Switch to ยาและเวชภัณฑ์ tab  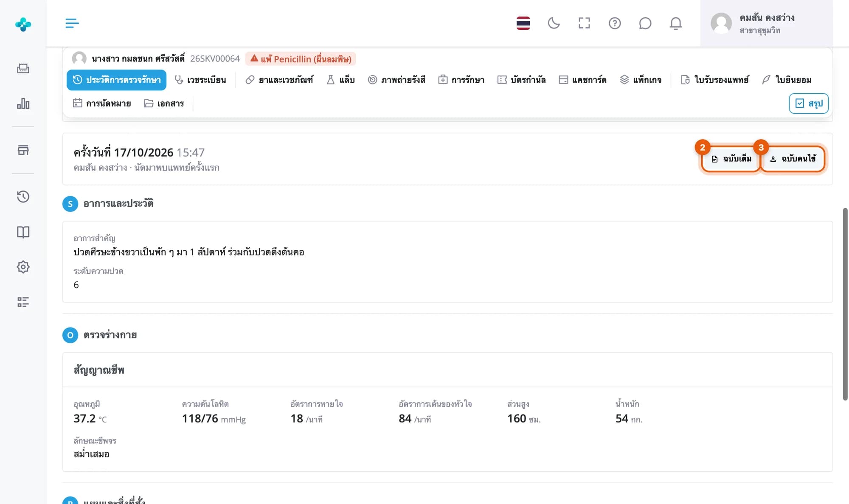point(279,80)
